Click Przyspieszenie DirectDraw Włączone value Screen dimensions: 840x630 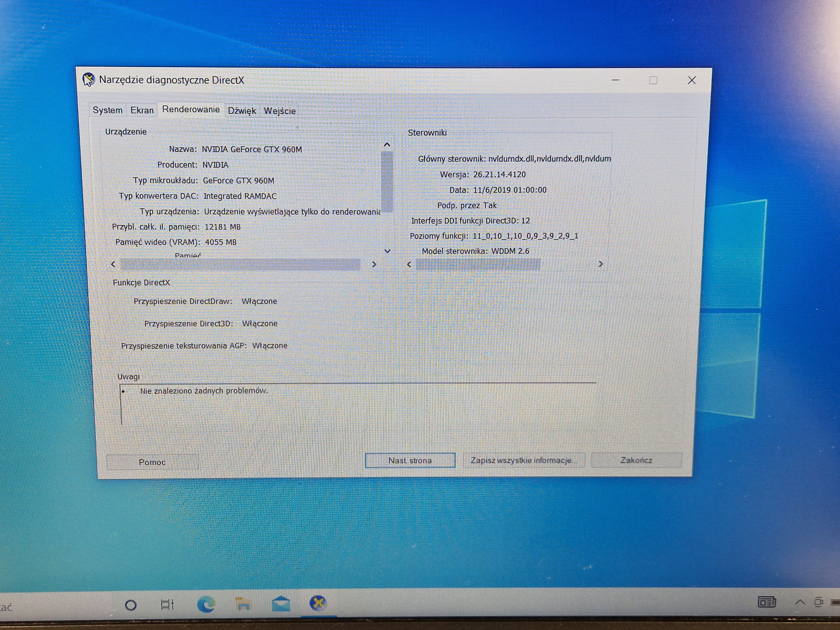click(259, 301)
